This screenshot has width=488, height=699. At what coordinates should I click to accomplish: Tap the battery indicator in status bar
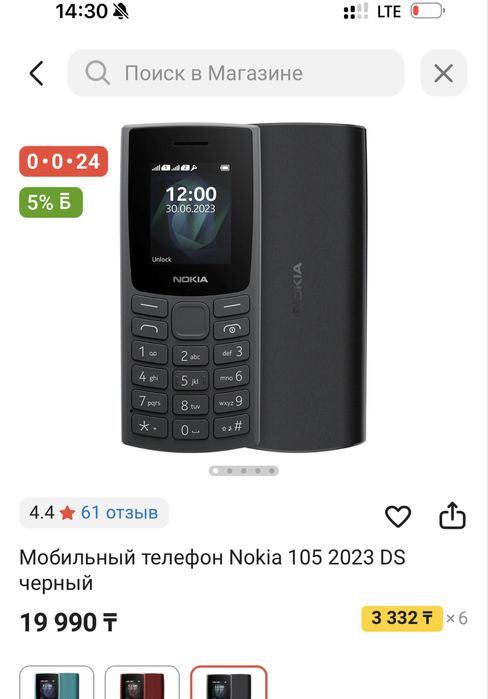pyautogui.click(x=427, y=11)
